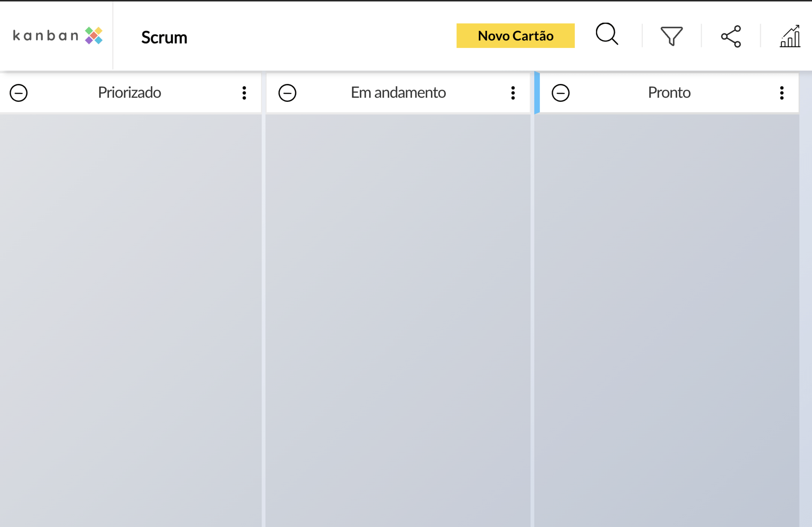Click the Novo Cartão button
The image size is (812, 527).
pyautogui.click(x=515, y=36)
